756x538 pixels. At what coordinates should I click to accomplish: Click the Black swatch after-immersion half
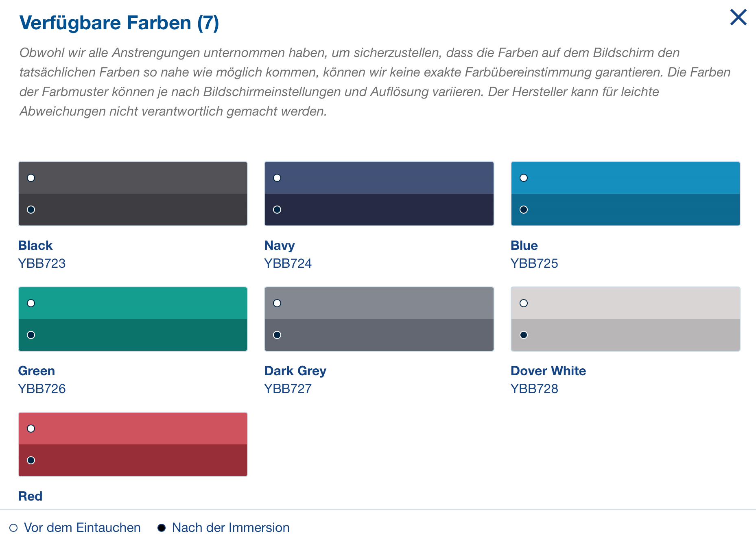133,210
